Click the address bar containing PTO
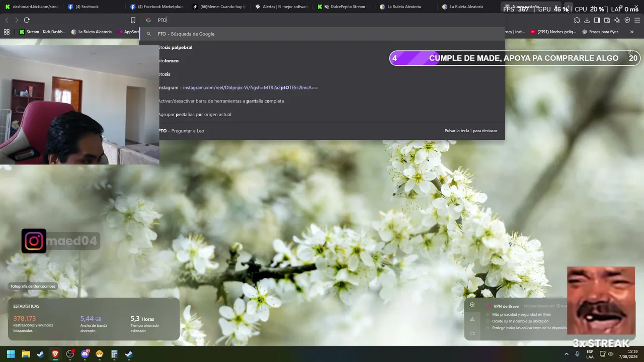Screen dimensions: 644x362 [x=322, y=20]
